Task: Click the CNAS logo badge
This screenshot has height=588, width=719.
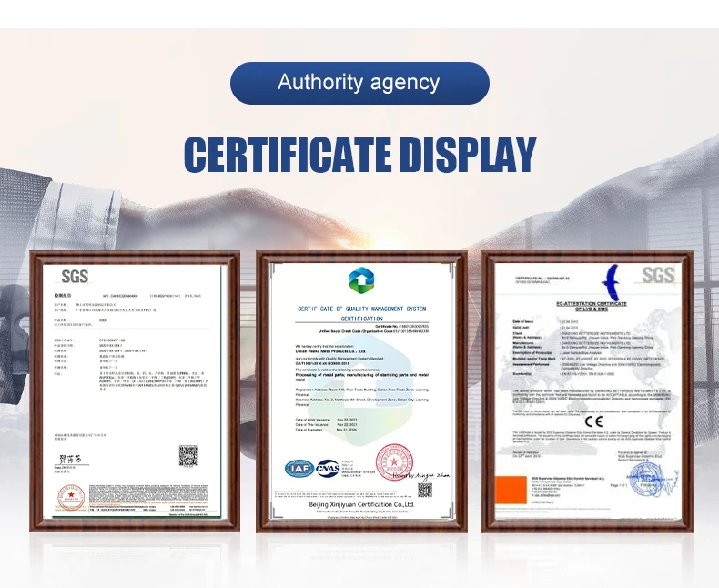Action: (x=328, y=468)
